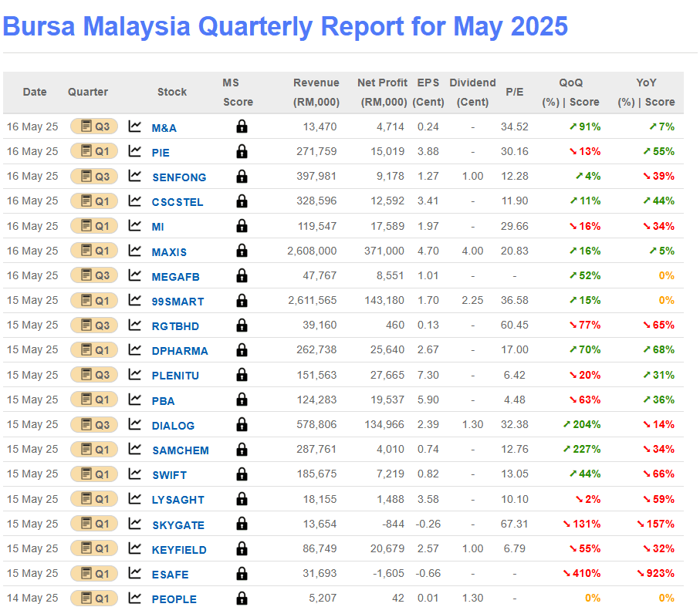Screen dimensions: 700x607
Task: Click the MS Score lock for 99SMART
Action: pyautogui.click(x=242, y=301)
